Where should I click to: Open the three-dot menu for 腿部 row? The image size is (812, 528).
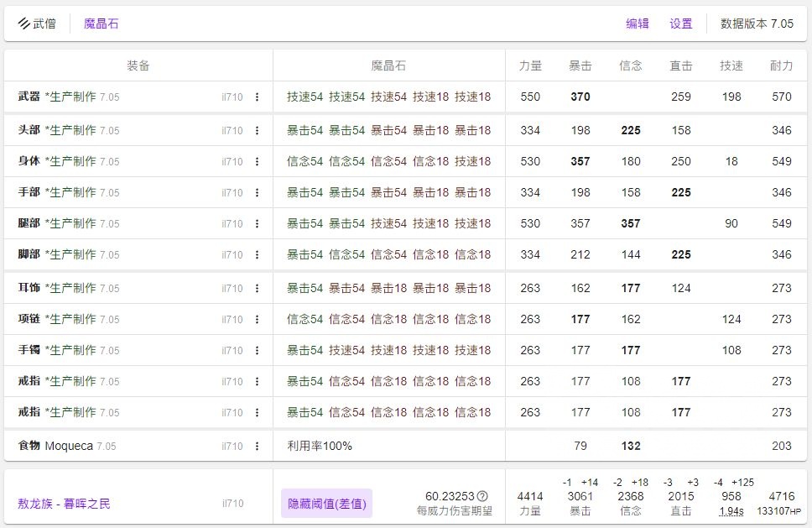257,224
